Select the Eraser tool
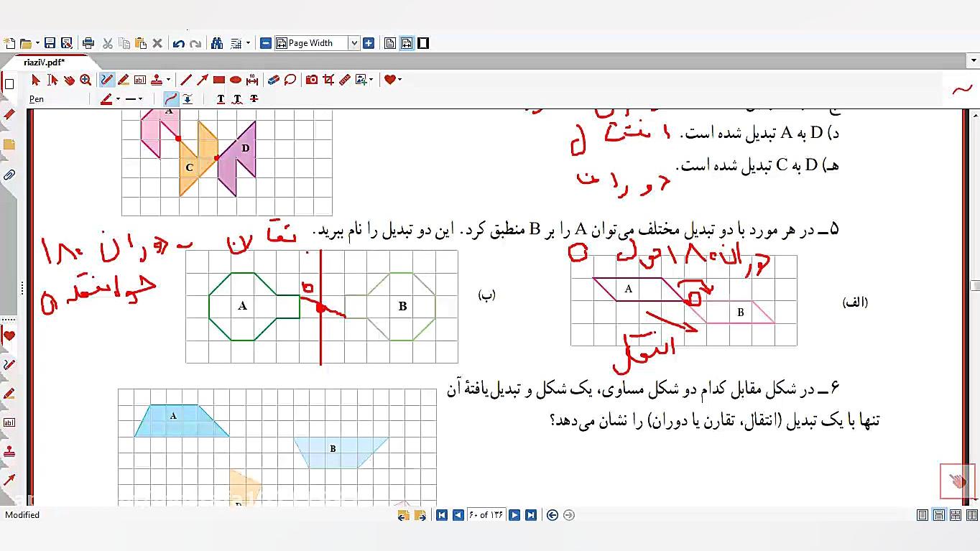980x551 pixels. [273, 80]
